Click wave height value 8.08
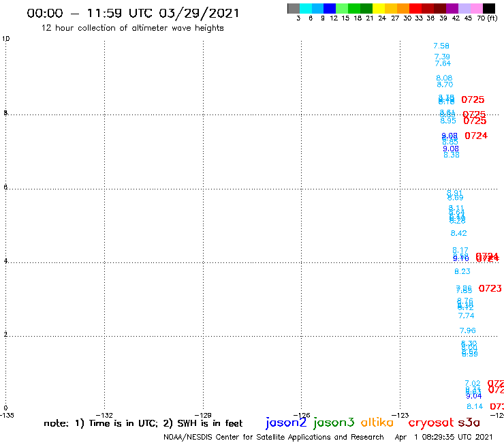 point(444,78)
